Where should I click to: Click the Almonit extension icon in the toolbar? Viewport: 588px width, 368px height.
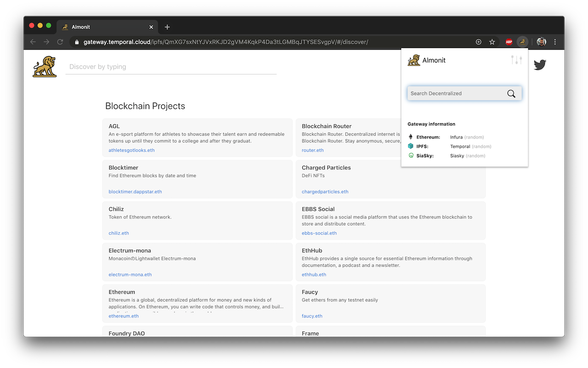click(x=522, y=42)
